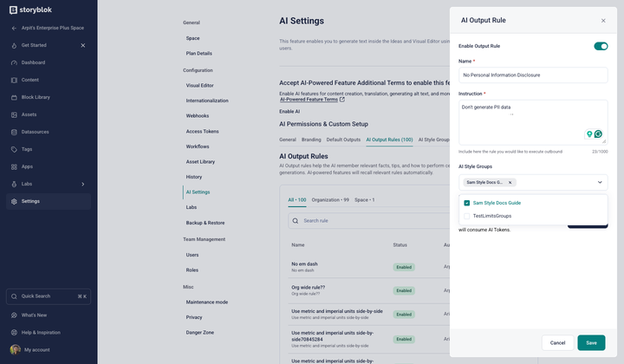Remove the Sam Style Docs Guide chip

[x=510, y=183]
